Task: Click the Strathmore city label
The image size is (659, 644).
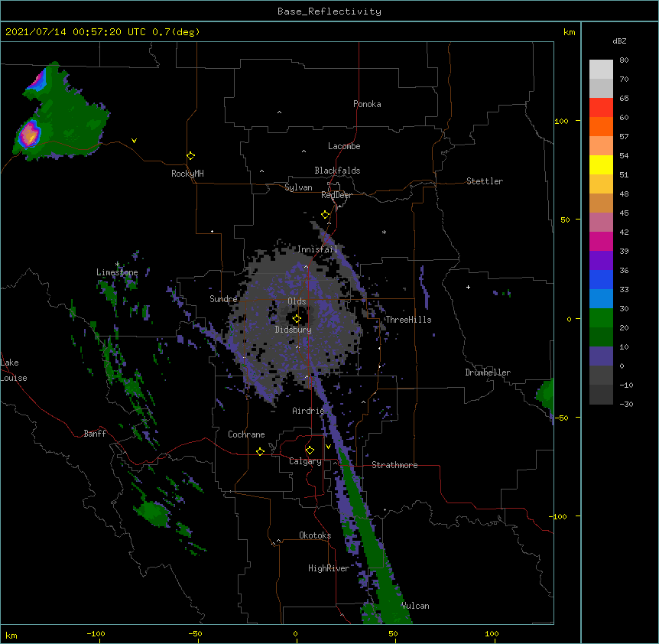Action: pos(394,465)
